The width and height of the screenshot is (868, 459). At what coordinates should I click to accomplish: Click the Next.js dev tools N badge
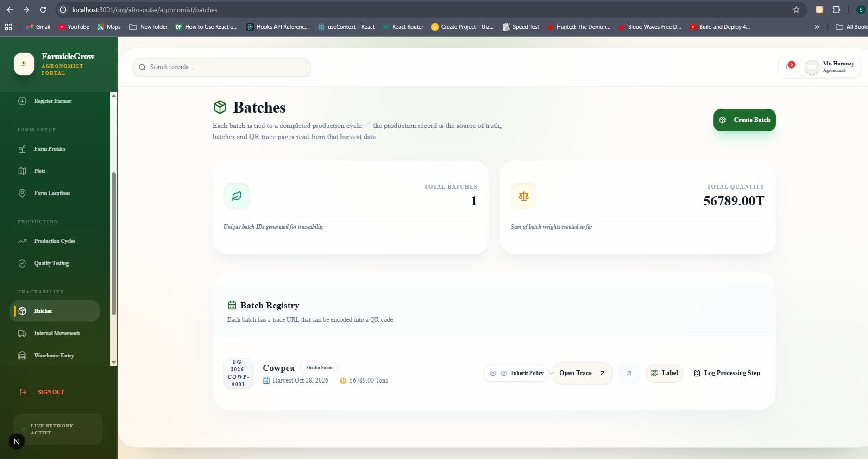click(x=16, y=442)
